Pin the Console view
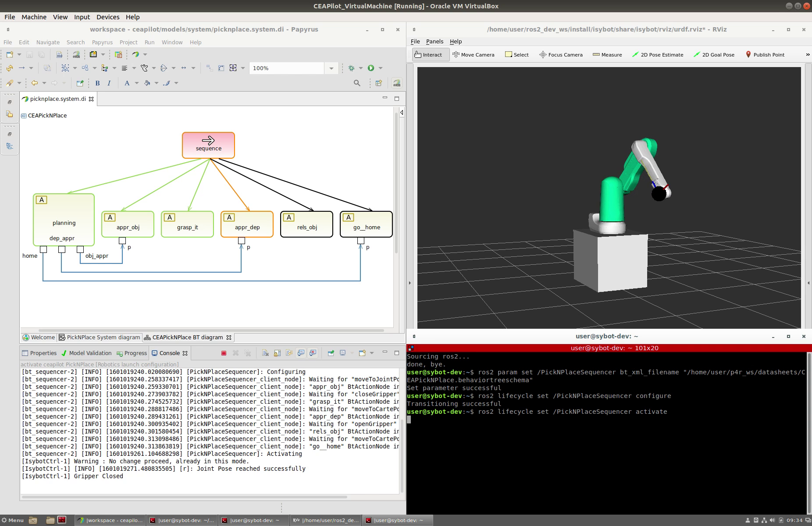The width and height of the screenshot is (812, 526). pyautogui.click(x=331, y=353)
